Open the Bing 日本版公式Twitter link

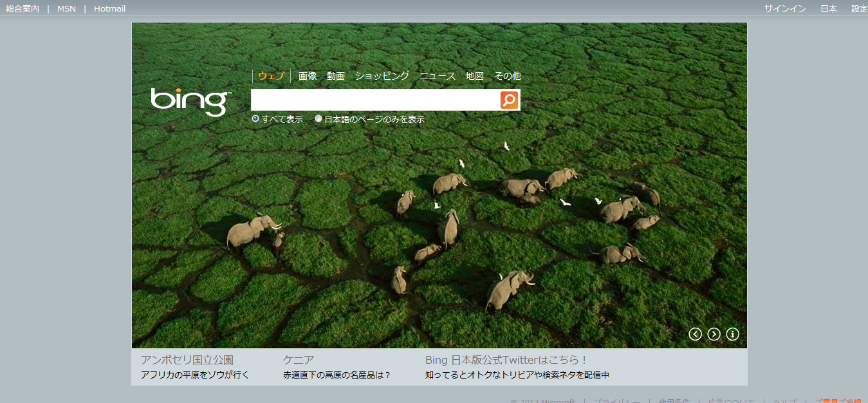(506, 360)
